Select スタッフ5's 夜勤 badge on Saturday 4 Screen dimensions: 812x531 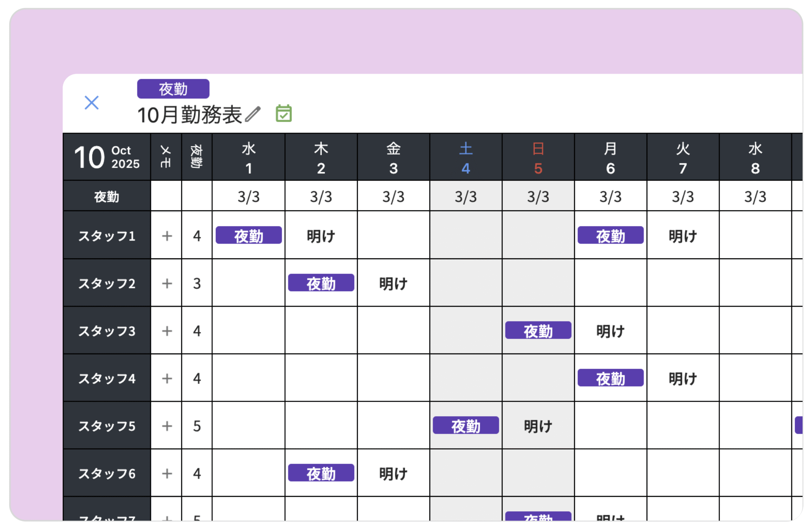465,426
